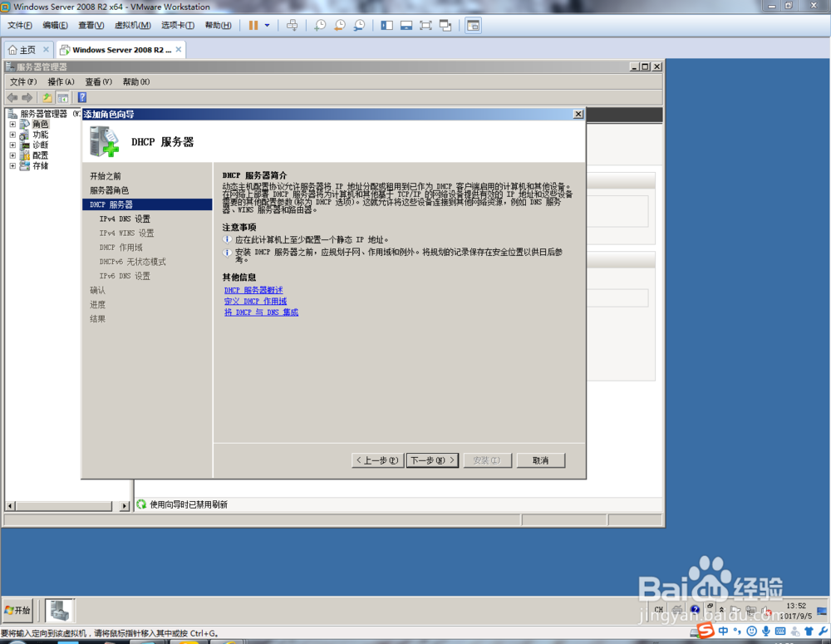Viewport: 831px width, 644px height.
Task: Open the 将 DHCP 与 DNS 集成 link
Action: click(x=261, y=312)
